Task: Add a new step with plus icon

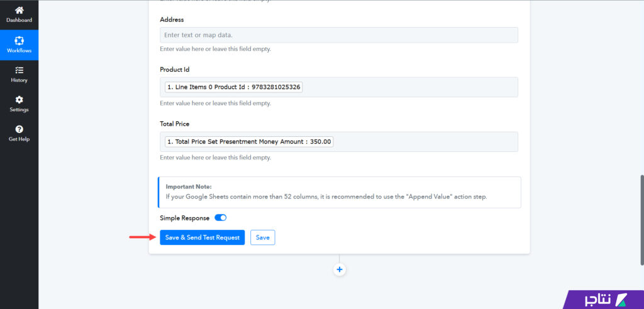Action: pos(339,269)
